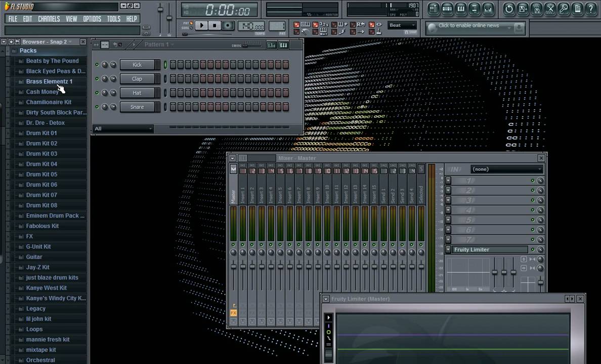This screenshot has width=601, height=364.
Task: Open the Pattern 1 selector dropdown
Action: point(159,45)
